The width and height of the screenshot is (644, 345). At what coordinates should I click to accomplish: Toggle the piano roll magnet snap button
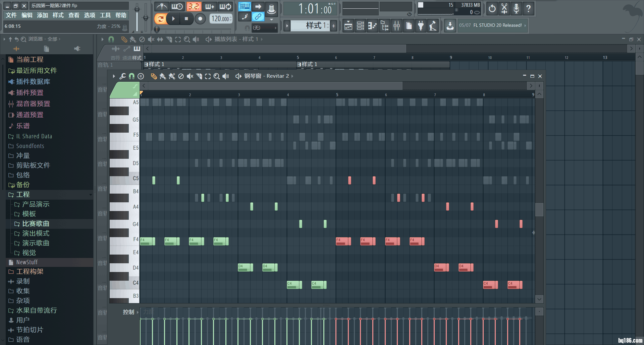coord(131,76)
